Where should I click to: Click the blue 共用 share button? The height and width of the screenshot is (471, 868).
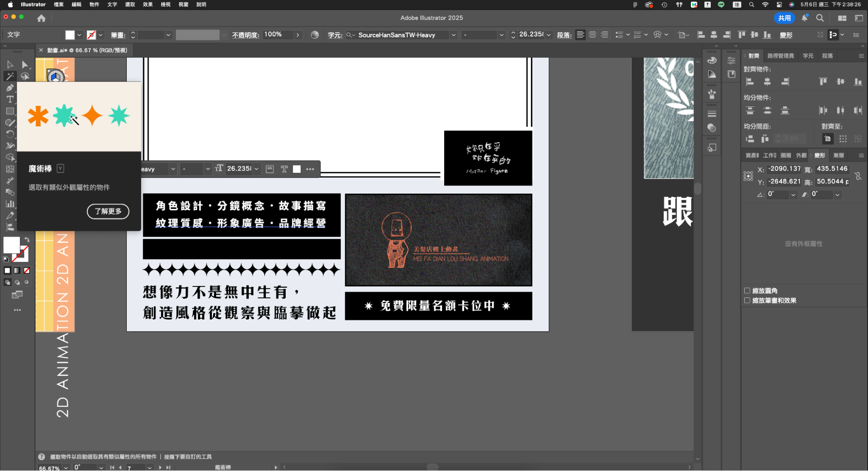(x=784, y=18)
